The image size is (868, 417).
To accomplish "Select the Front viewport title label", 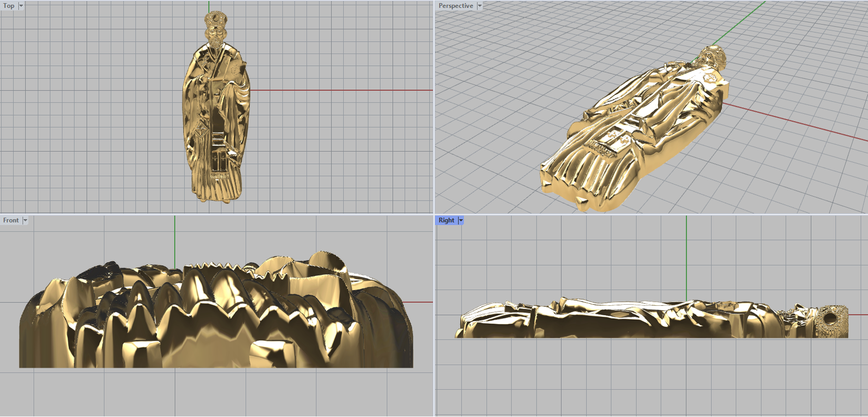I will coord(11,221).
